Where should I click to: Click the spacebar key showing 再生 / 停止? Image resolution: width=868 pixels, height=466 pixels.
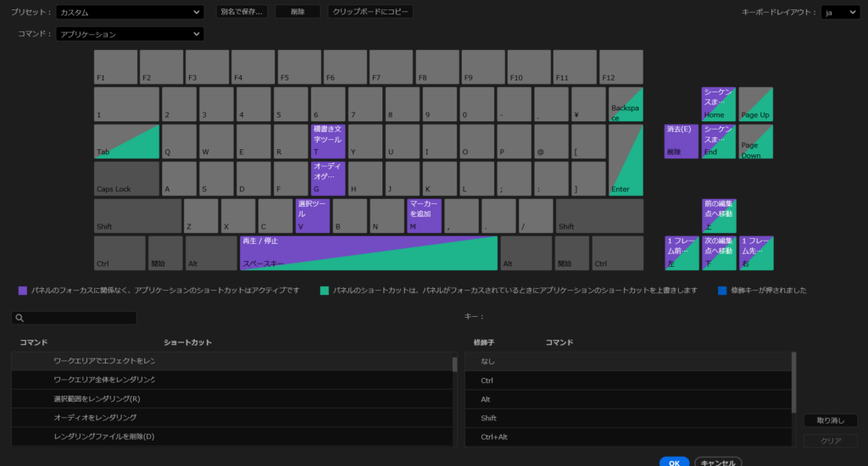click(x=369, y=253)
